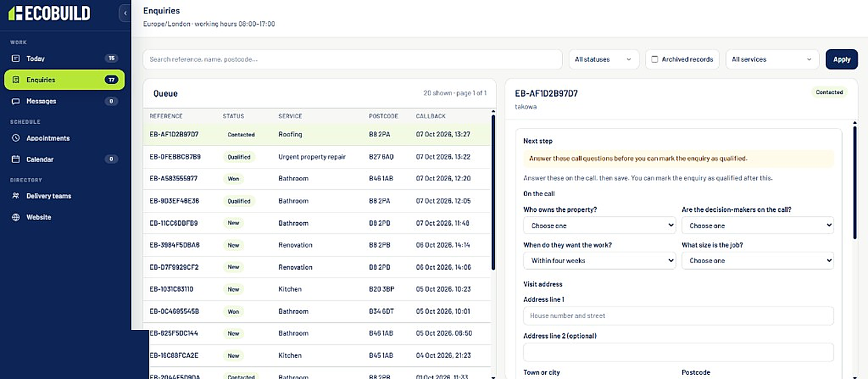Viewport: 868px width, 379px height.
Task: Select enquiry row EB-3984F5DBA6
Action: click(317, 245)
